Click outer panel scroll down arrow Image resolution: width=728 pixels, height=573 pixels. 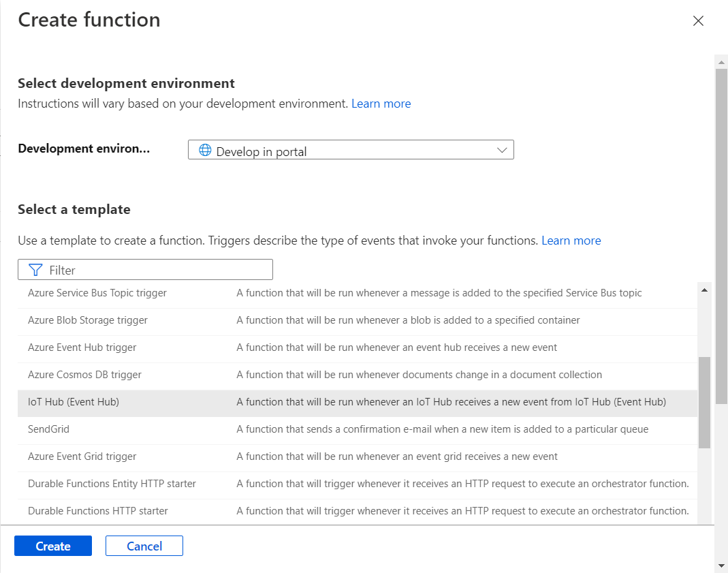pos(721,566)
